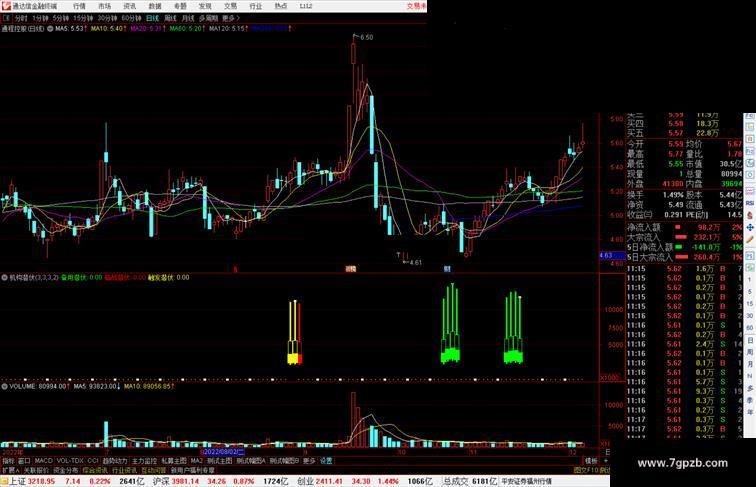
Task: Switch chart period to 15分钟
Action: coord(83,18)
